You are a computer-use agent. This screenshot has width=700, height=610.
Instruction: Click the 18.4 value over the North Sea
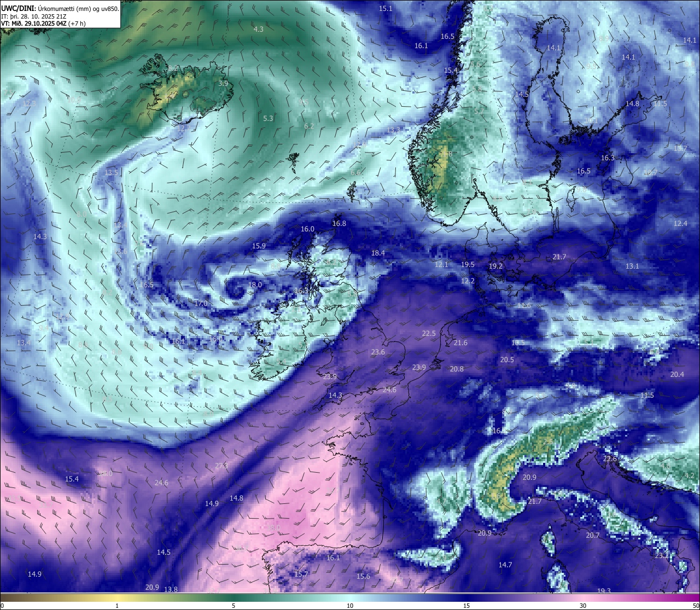(x=378, y=253)
